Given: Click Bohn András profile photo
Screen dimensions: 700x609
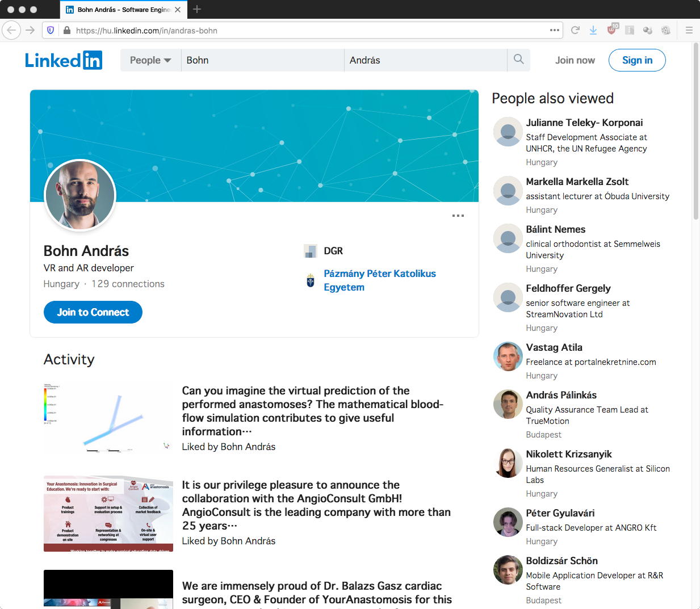Looking at the screenshot, I should (x=80, y=195).
